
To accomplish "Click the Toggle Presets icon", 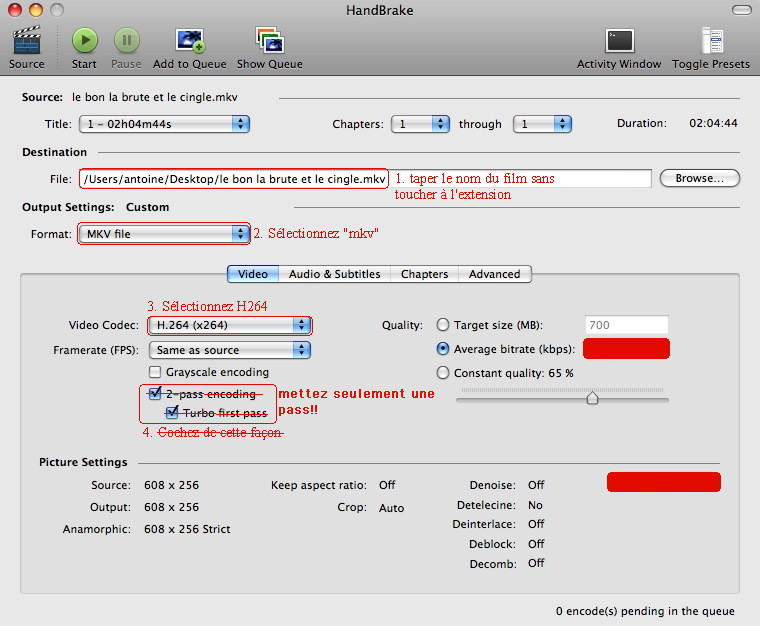I will click(x=711, y=41).
